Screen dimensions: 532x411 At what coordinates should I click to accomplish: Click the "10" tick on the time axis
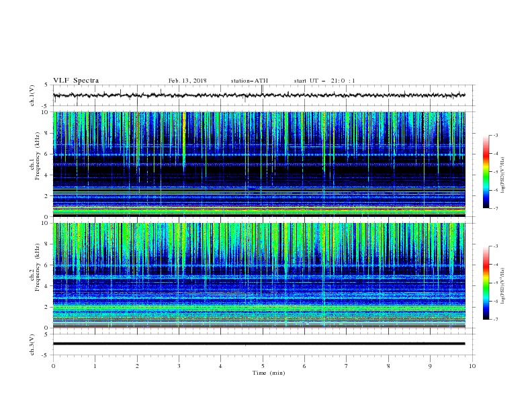point(472,366)
